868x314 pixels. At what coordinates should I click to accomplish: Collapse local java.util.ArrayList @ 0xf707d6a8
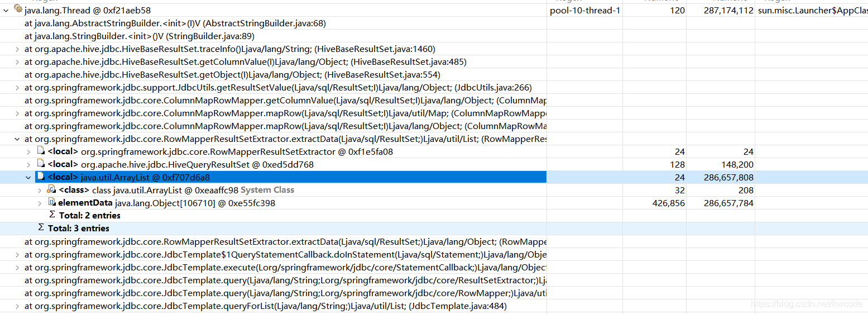pyautogui.click(x=28, y=178)
